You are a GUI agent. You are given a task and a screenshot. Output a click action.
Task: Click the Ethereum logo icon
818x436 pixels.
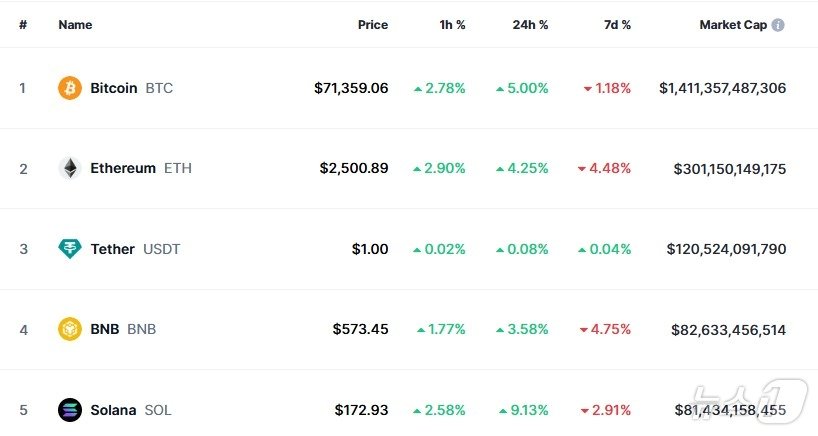[70, 168]
